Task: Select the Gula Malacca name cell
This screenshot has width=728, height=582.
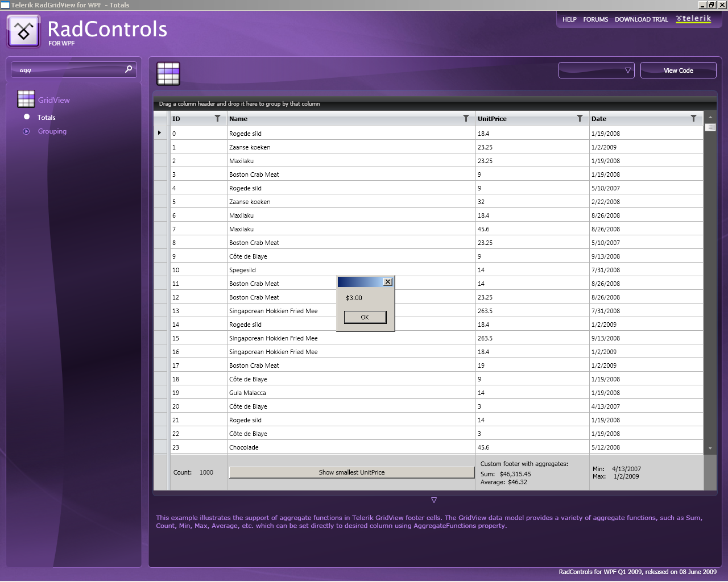Action: tap(351, 393)
